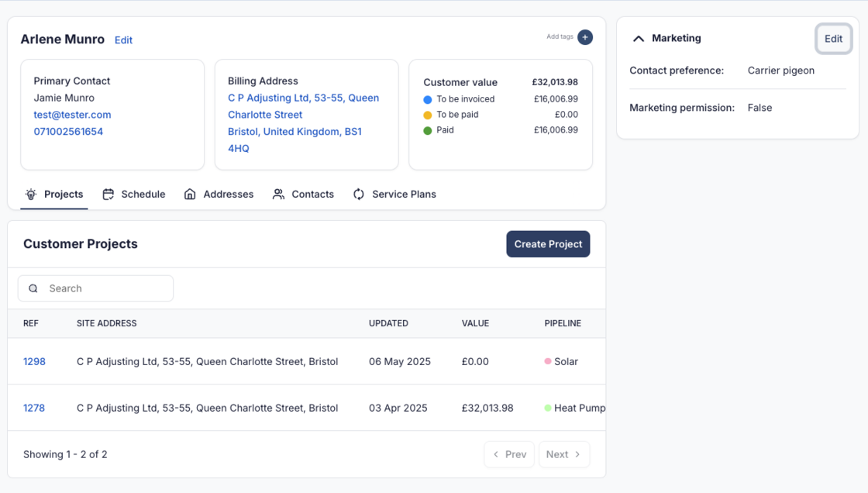
Task: Open project reference 1278
Action: tap(34, 408)
